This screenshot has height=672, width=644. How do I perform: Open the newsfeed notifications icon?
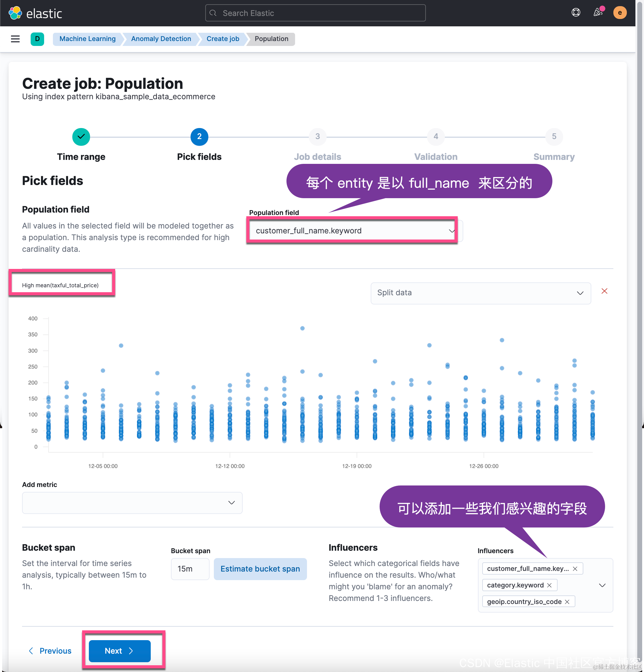click(x=598, y=13)
